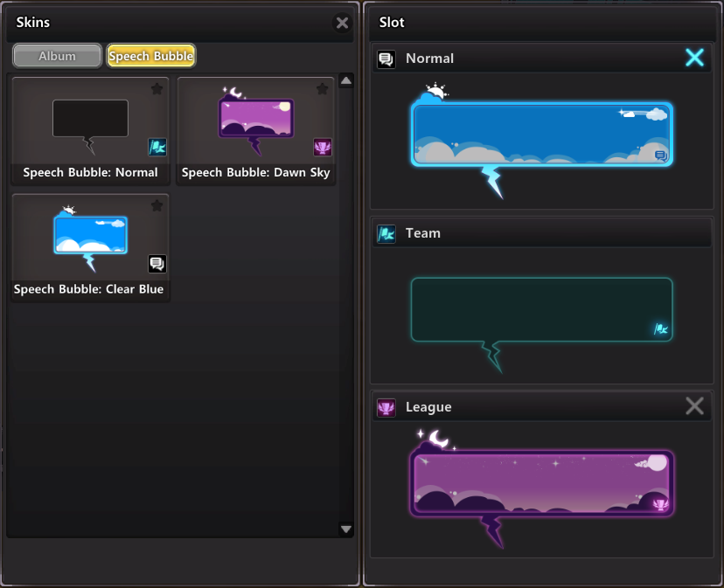Remove the skin from the League slot

pyautogui.click(x=694, y=406)
